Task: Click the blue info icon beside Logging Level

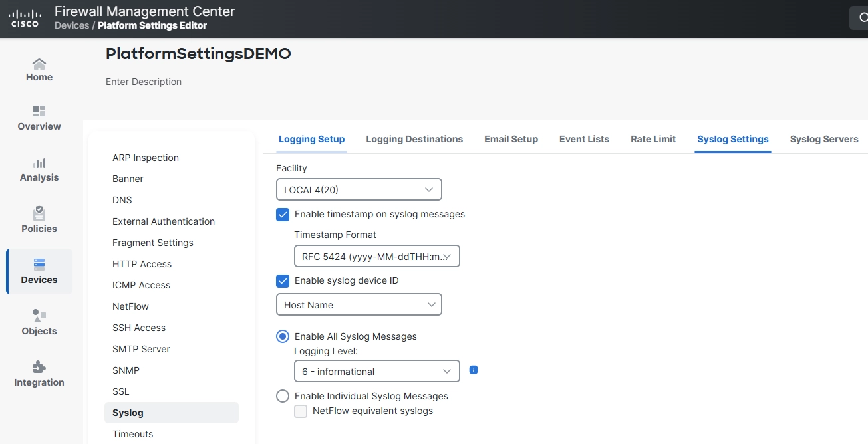Action: (474, 370)
